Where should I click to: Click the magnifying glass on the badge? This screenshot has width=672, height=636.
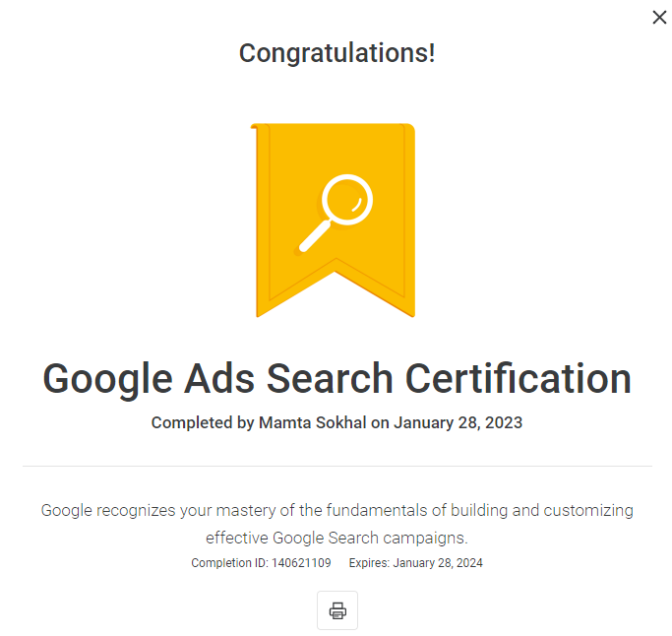(334, 213)
